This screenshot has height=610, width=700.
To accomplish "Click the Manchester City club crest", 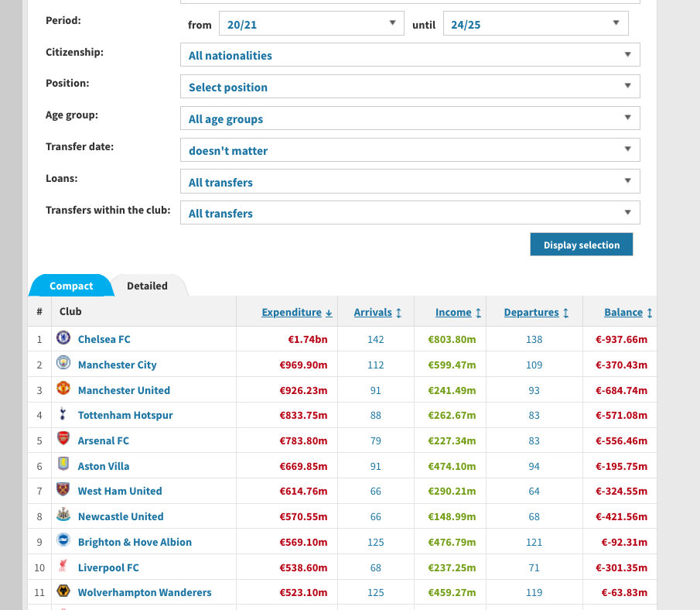I will click(x=63, y=362).
